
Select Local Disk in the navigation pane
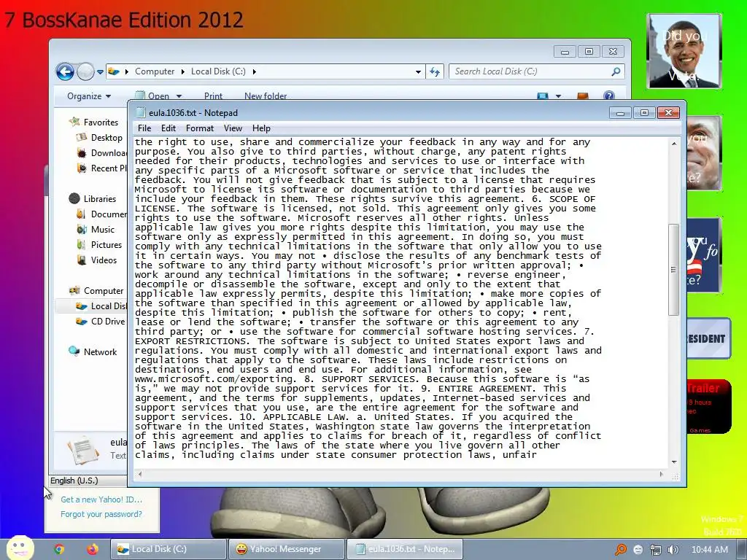point(101,306)
